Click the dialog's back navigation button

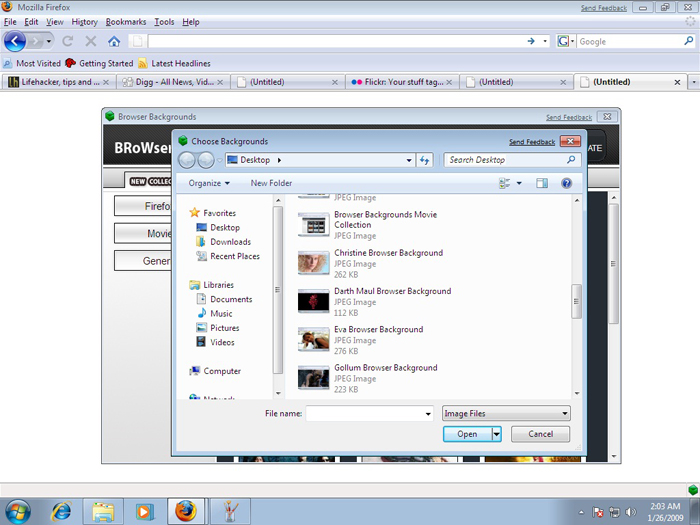pyautogui.click(x=187, y=160)
